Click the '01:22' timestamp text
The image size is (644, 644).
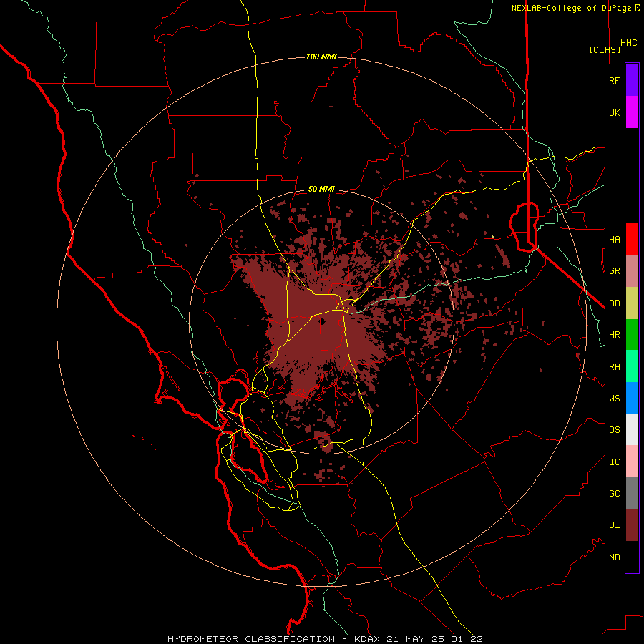pyautogui.click(x=469, y=639)
